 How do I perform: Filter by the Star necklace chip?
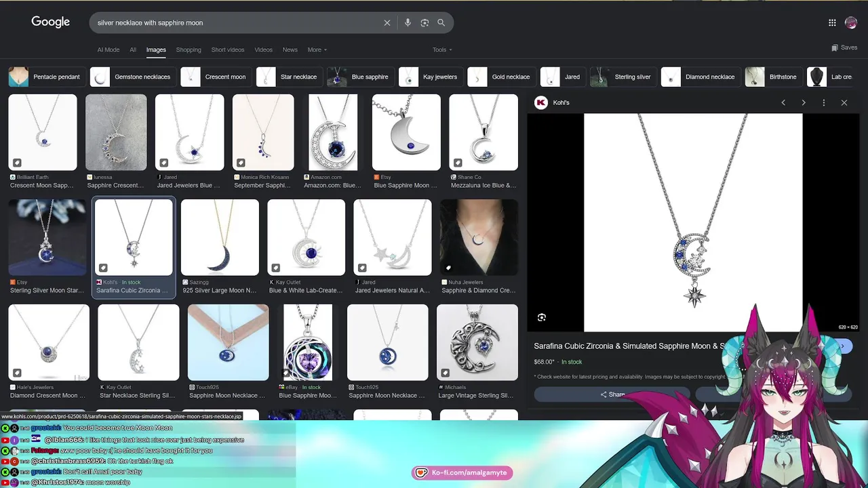coord(289,77)
